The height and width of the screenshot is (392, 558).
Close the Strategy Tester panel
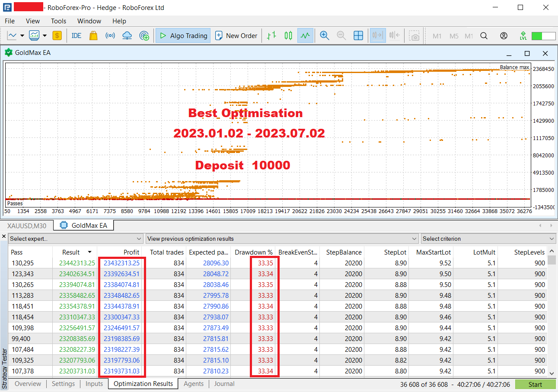pyautogui.click(x=4, y=237)
